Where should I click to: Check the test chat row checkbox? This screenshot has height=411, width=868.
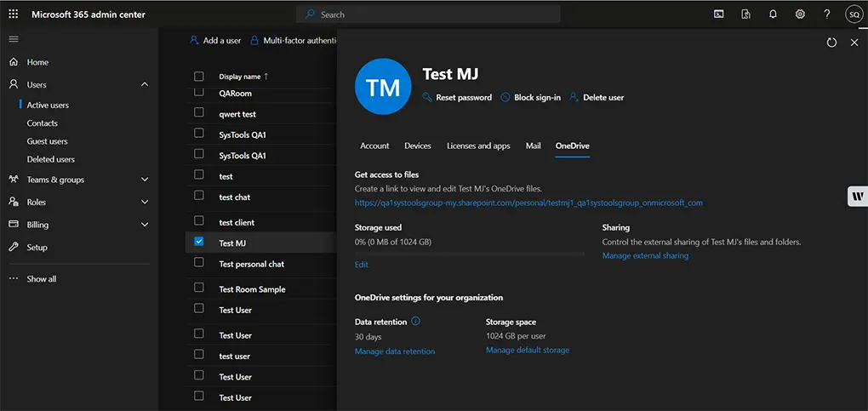pyautogui.click(x=199, y=195)
